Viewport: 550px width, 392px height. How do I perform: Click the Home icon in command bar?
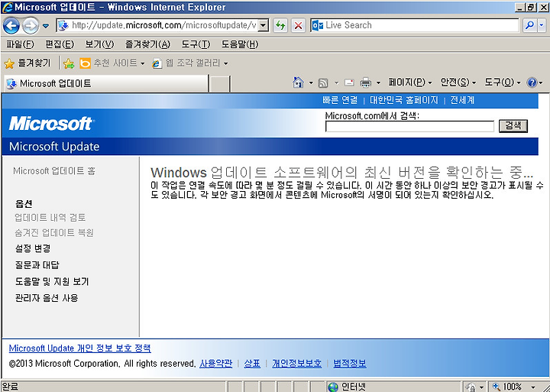(298, 83)
